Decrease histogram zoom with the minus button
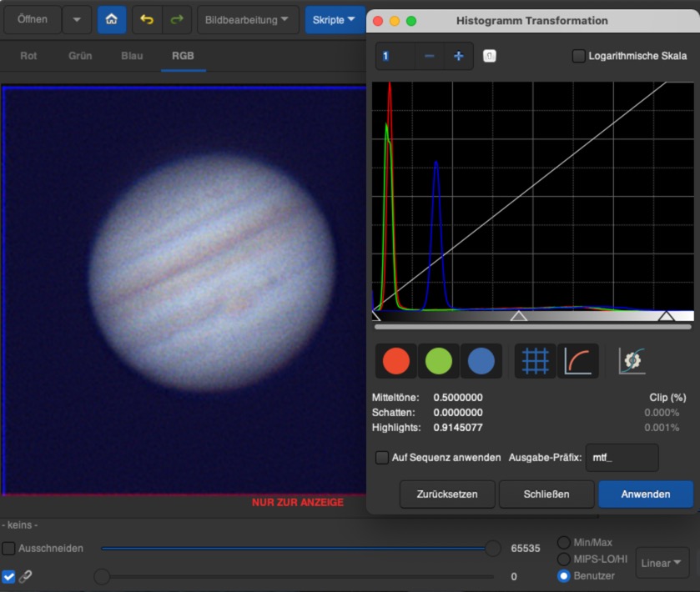Viewport: 700px width, 592px height. [x=429, y=56]
